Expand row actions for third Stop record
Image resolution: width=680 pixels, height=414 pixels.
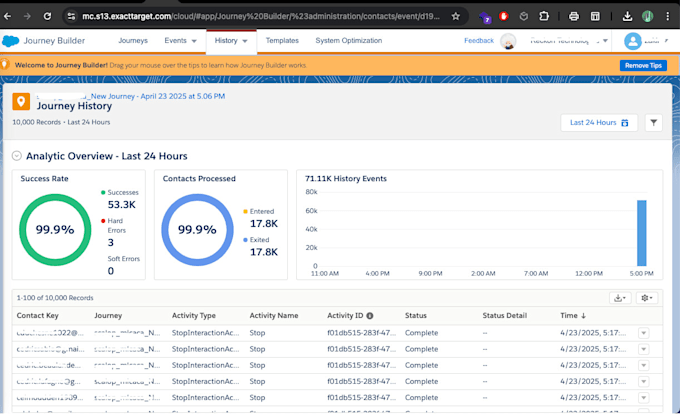point(644,365)
